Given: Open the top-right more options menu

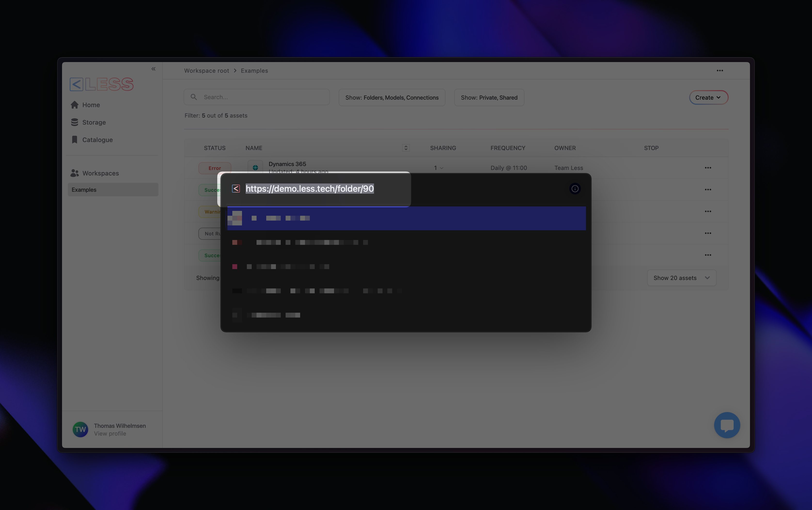Looking at the screenshot, I should pyautogui.click(x=720, y=71).
